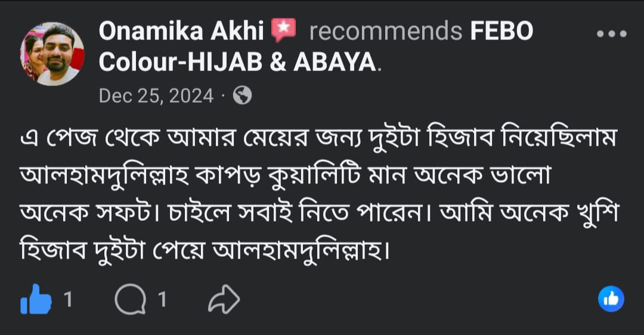Click FEBO in the recommended page name
Image resolution: width=644 pixels, height=335 pixels.
[x=501, y=32]
